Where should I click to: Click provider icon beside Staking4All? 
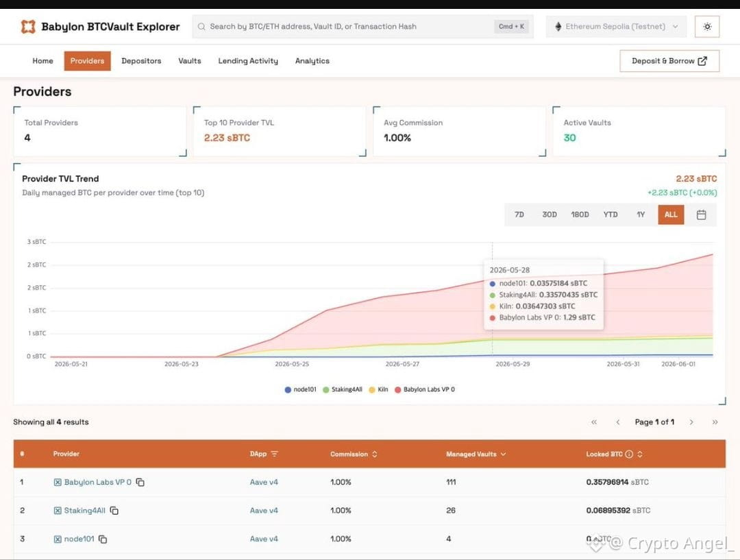58,511
